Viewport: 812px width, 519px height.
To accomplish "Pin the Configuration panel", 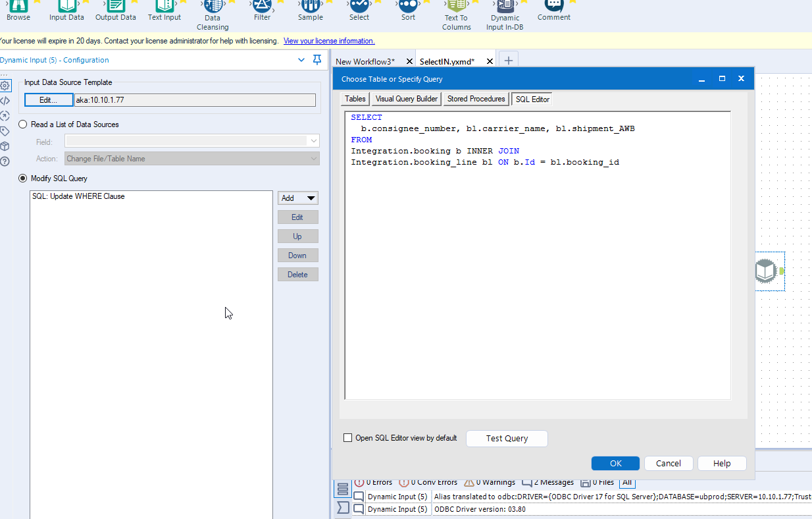I will [x=317, y=60].
